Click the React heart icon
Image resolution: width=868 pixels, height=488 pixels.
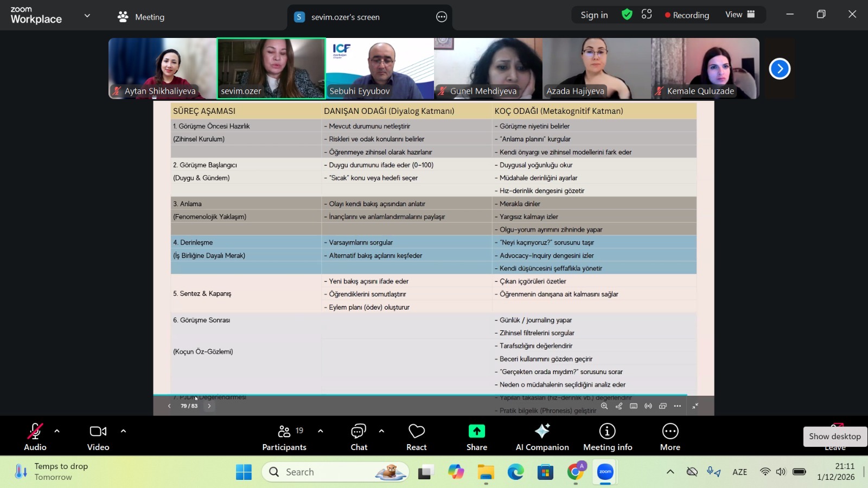coord(417,436)
